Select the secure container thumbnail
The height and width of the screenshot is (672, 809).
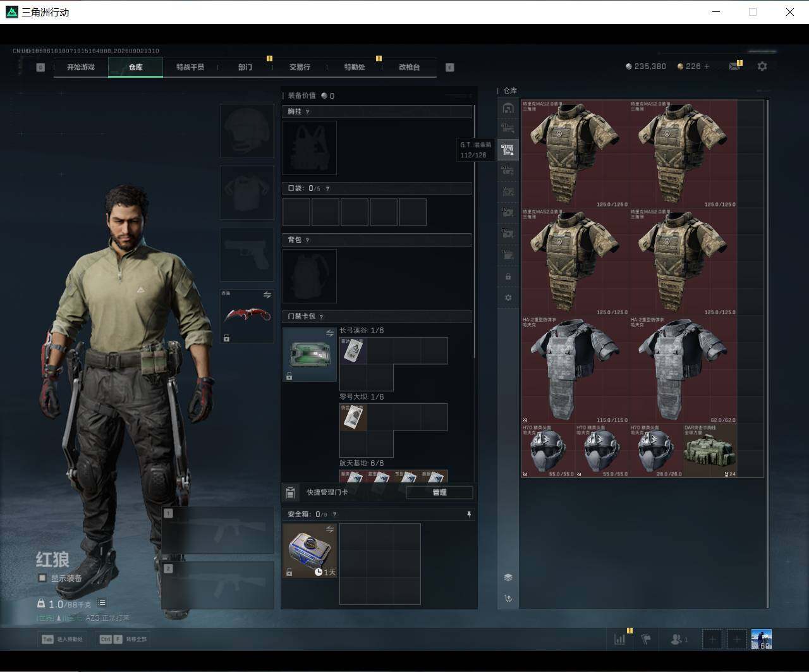point(310,551)
